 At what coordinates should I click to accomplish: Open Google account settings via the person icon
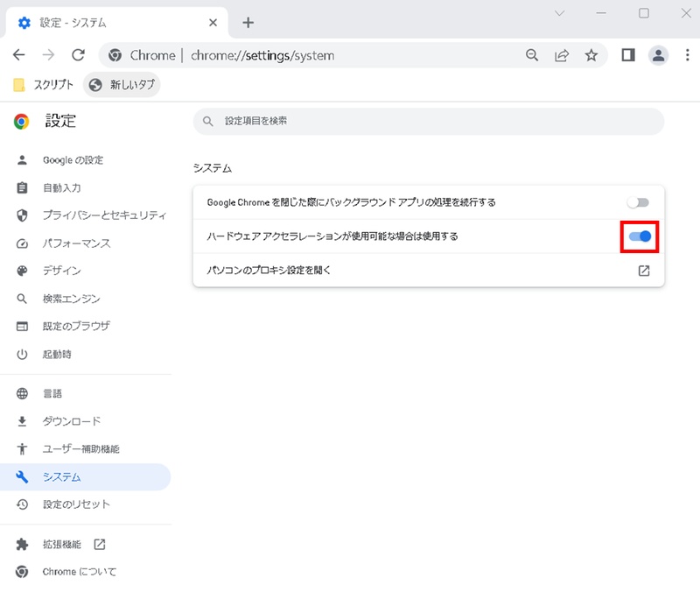[21, 160]
